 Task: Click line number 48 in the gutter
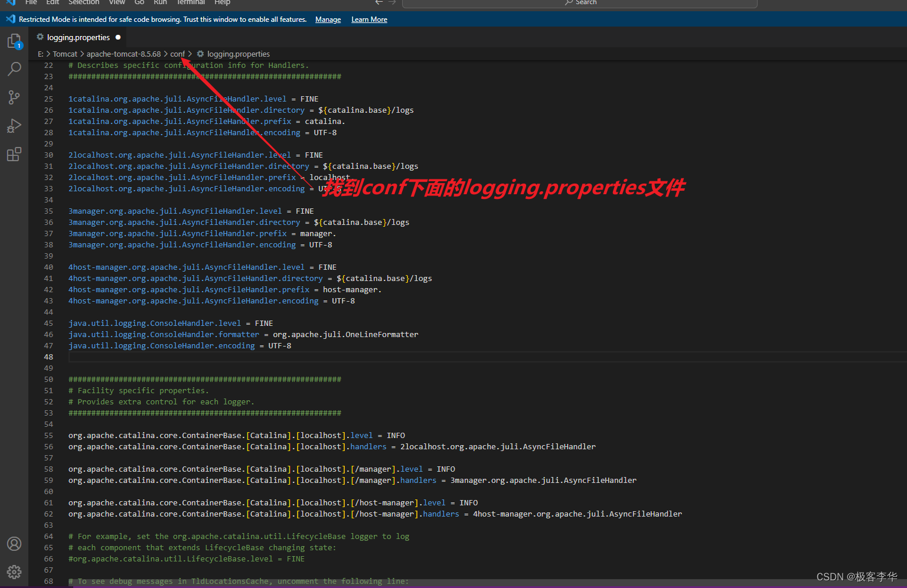pyautogui.click(x=48, y=357)
